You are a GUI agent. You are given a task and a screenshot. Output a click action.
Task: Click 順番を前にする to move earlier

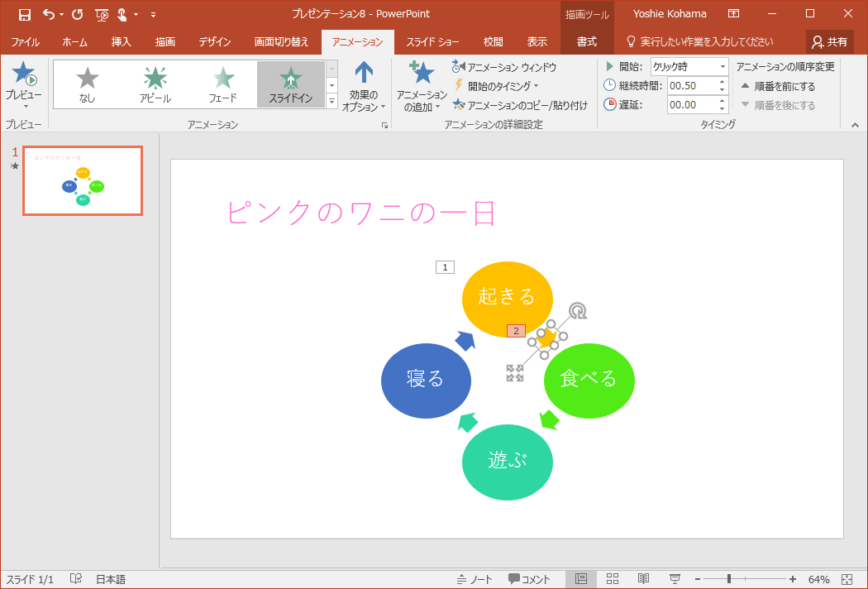779,86
